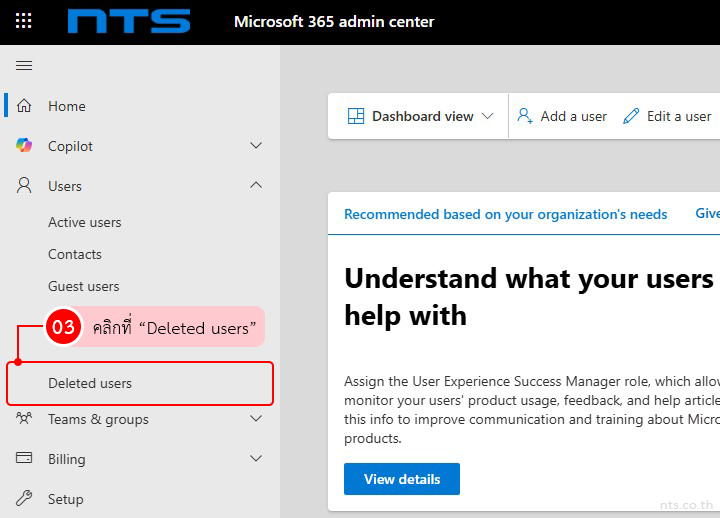Click the Teams & groups icon

tap(24, 419)
